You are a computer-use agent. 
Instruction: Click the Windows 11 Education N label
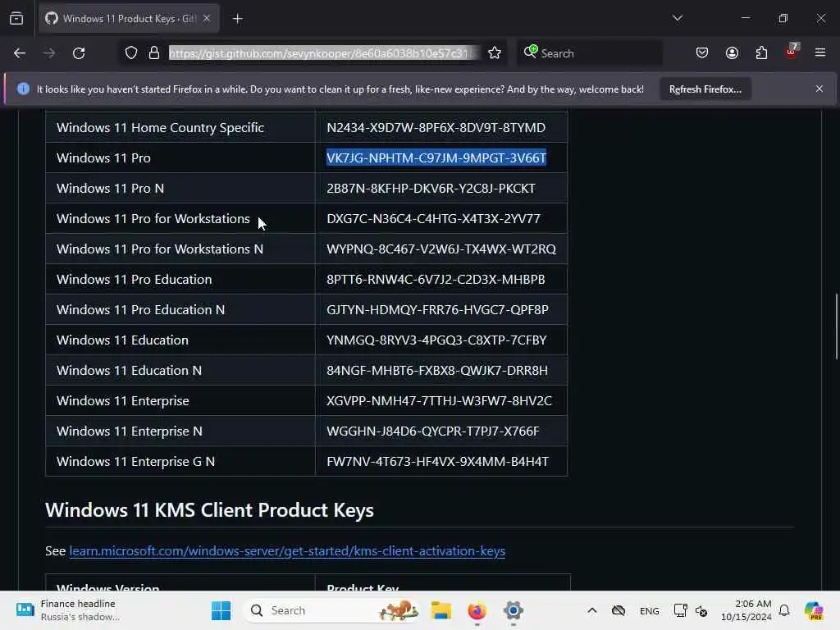point(129,371)
